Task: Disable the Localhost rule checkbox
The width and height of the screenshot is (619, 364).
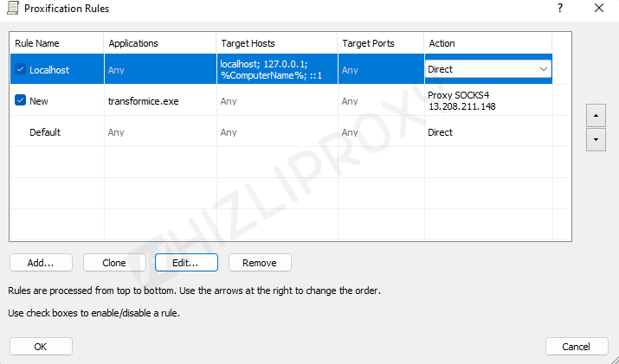Action: [21, 69]
